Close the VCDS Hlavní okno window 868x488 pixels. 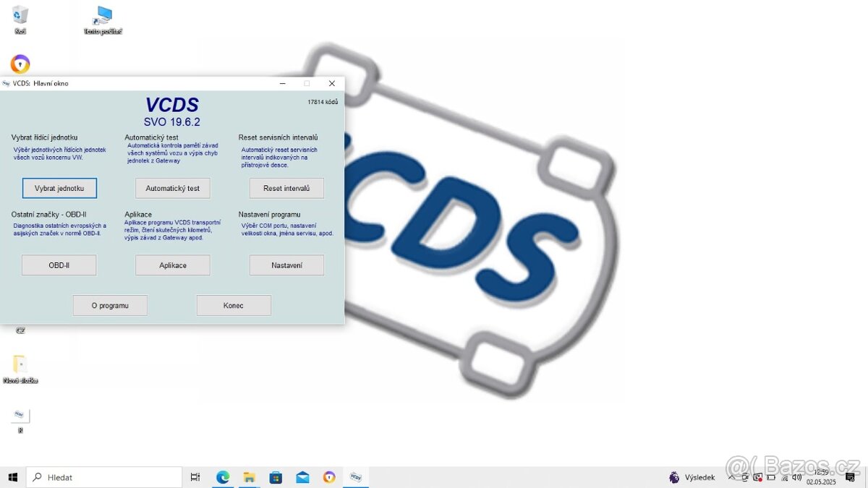[x=332, y=83]
